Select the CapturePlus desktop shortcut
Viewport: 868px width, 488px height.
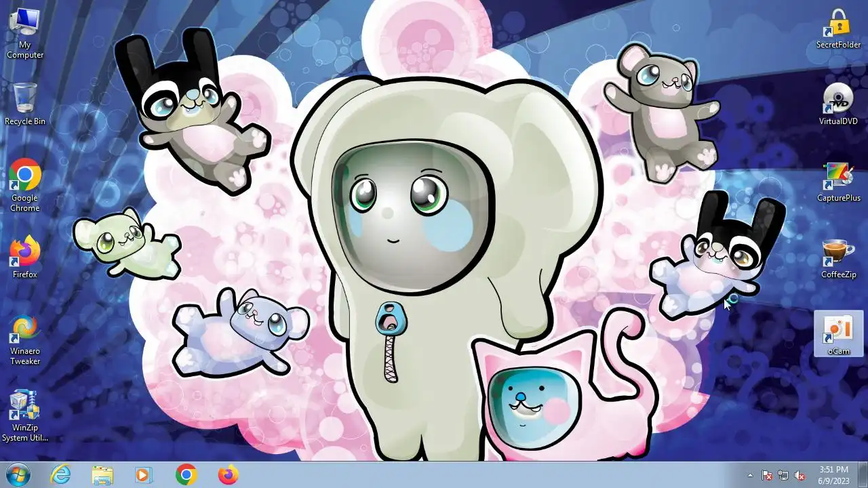(838, 182)
